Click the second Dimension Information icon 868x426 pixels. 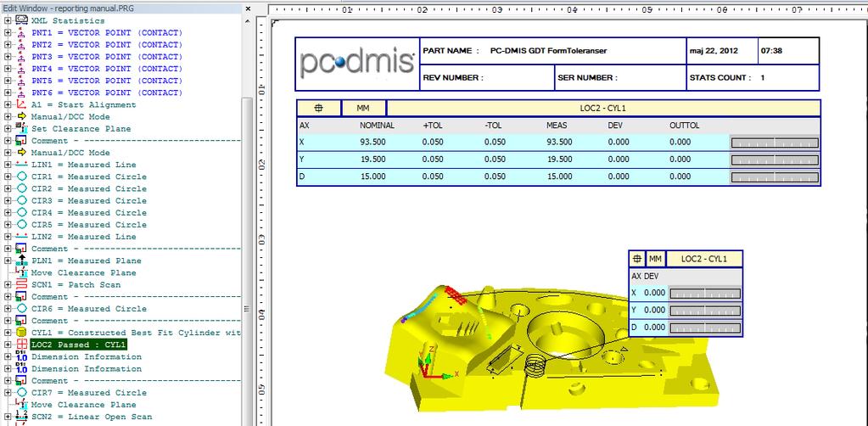point(21,368)
